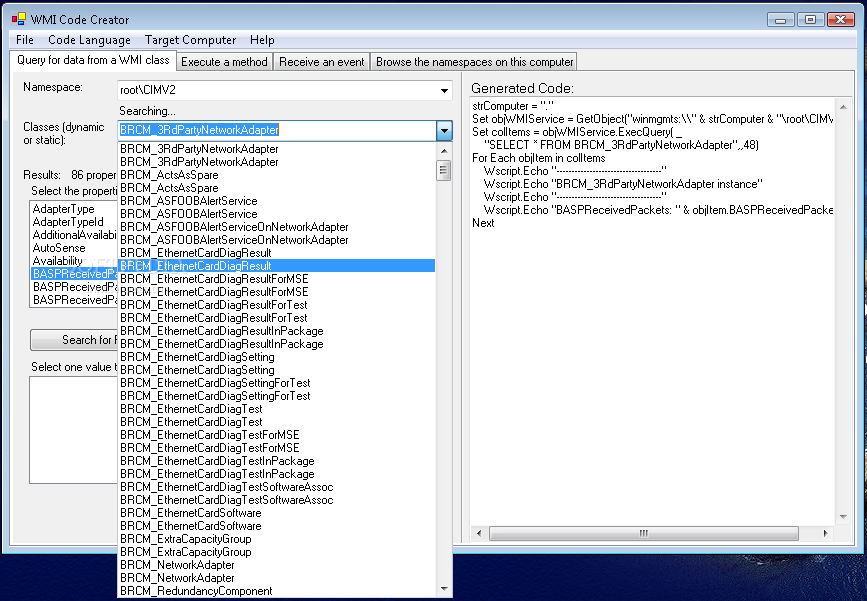Choose BRCM_RedundancyComponent in the class list
Image resolution: width=867 pixels, height=601 pixels.
[x=276, y=591]
